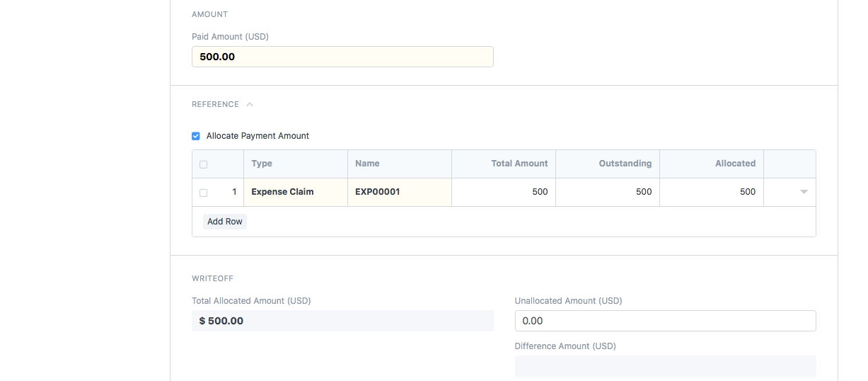
Task: Click the Difference Amount (USD) field
Action: [x=665, y=365]
